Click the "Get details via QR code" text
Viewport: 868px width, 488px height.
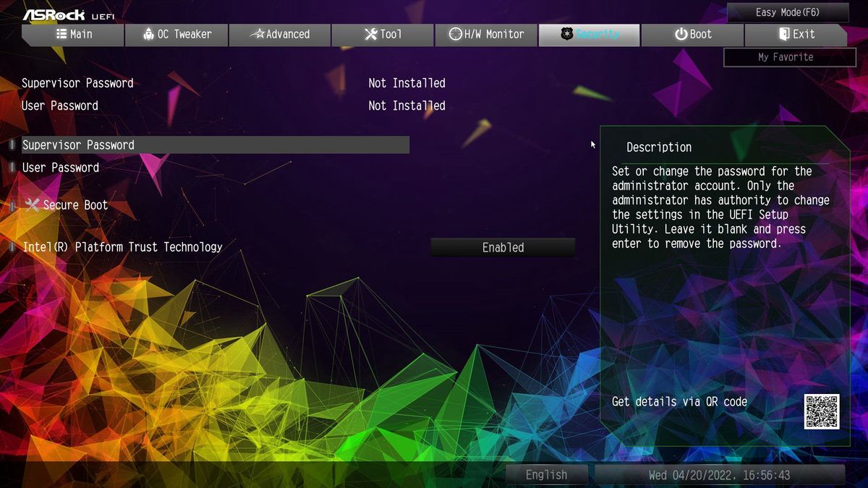tap(680, 402)
